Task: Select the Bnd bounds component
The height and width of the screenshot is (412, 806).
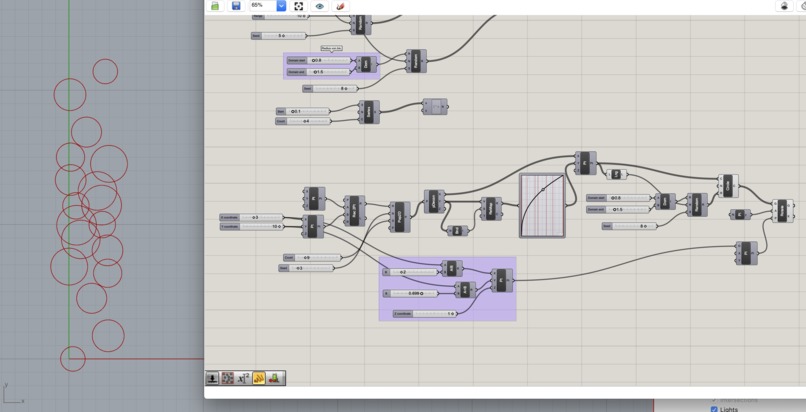Action: [457, 231]
